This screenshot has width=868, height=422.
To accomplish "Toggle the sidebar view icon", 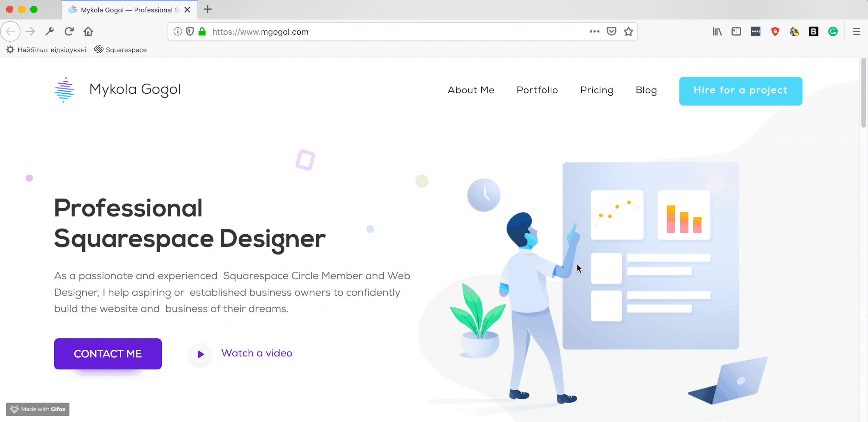I will (736, 32).
